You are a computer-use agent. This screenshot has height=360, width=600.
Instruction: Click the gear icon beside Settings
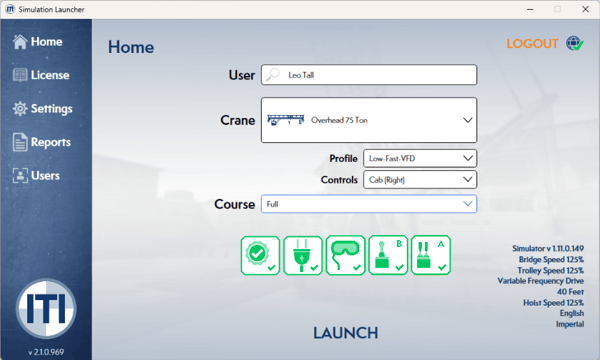pos(20,109)
